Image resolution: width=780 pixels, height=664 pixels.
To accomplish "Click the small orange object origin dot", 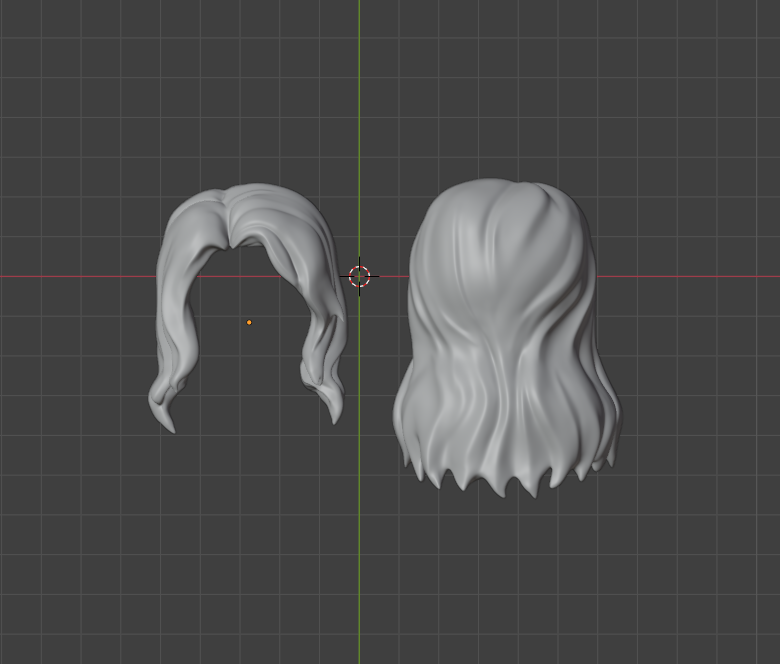I will [249, 322].
